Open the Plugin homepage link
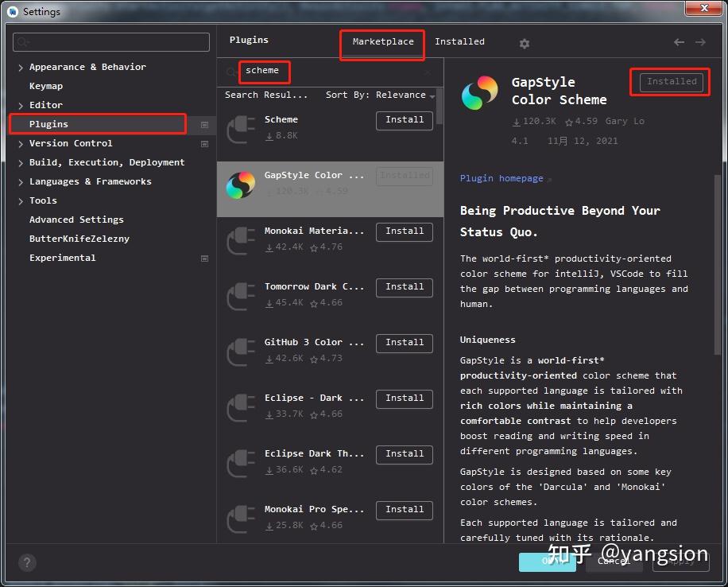The image size is (728, 587). pyautogui.click(x=501, y=178)
